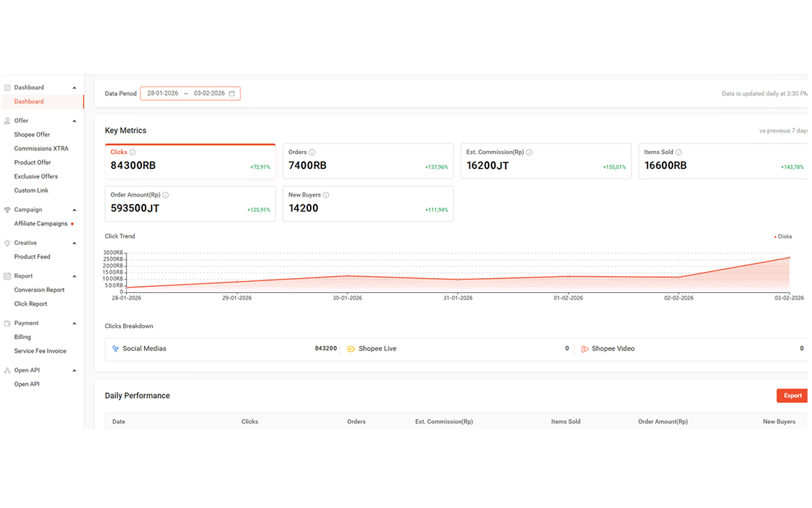Go to Affiliate Campaigns menu item

coord(40,224)
